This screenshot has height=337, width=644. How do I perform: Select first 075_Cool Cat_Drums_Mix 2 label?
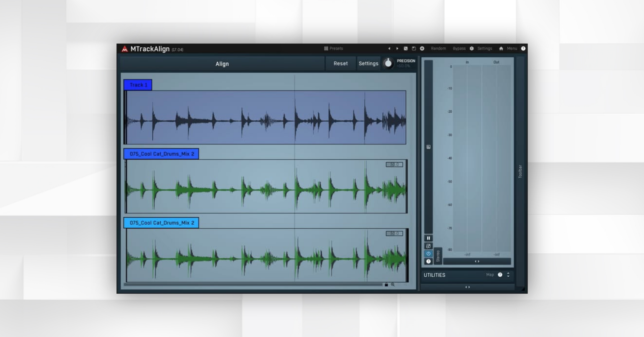tap(161, 154)
